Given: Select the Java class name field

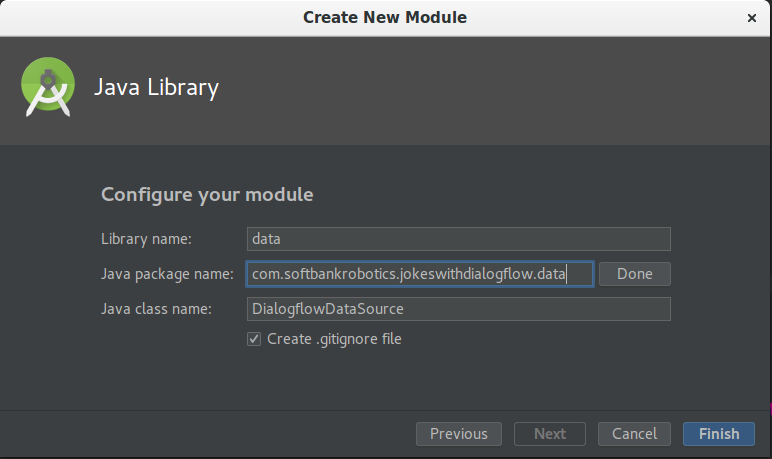Looking at the screenshot, I should [x=458, y=309].
